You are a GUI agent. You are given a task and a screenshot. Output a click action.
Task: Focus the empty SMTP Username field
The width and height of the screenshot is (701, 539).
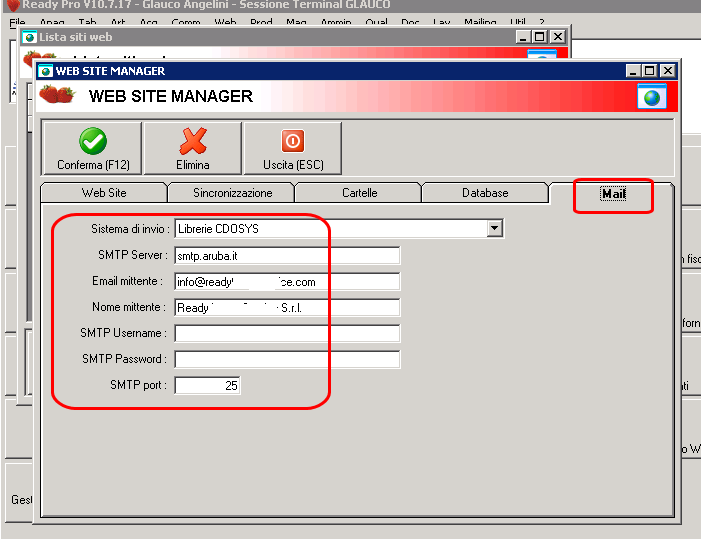tap(287, 333)
